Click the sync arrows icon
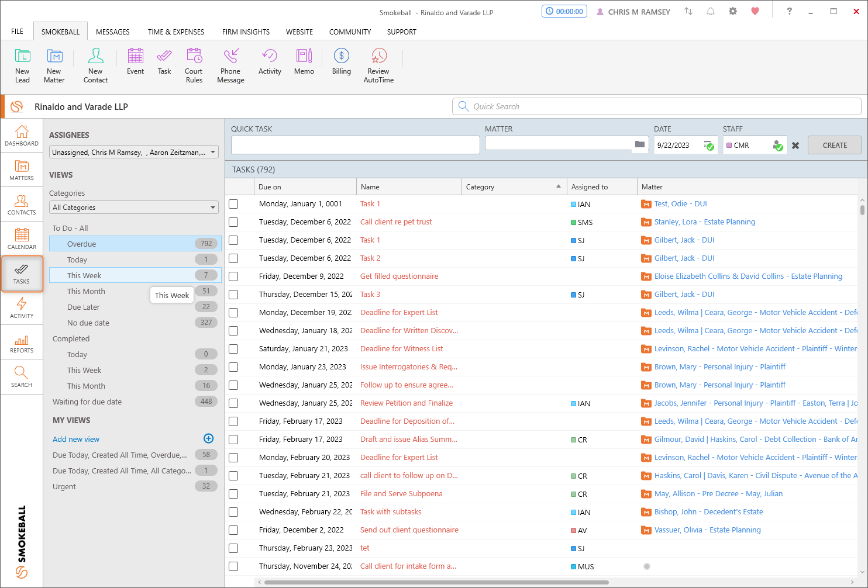 688,11
